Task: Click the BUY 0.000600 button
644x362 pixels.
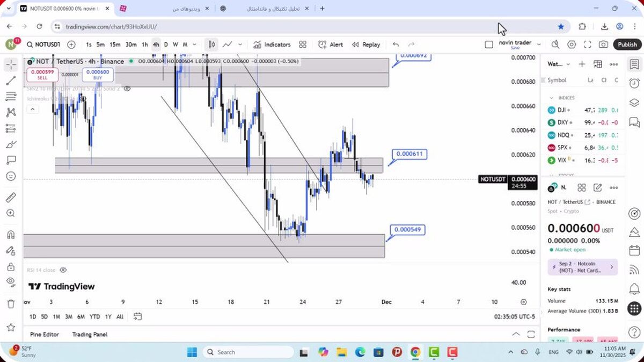Action: (x=98, y=74)
